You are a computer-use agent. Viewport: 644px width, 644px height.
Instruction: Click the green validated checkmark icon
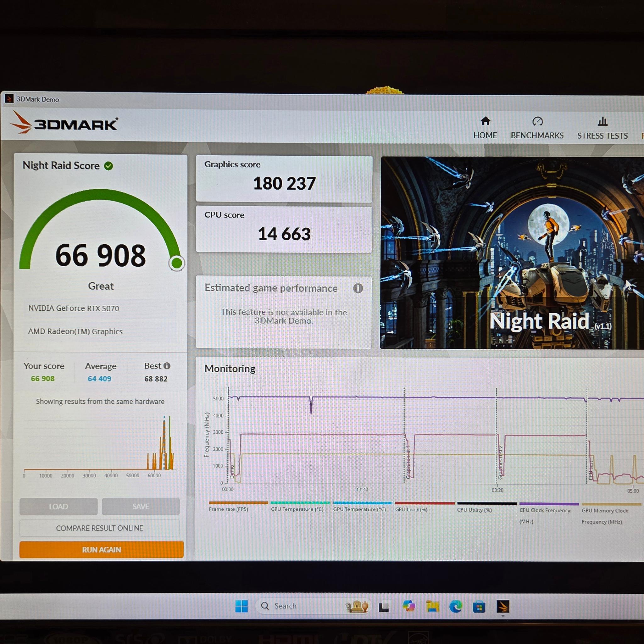click(108, 166)
